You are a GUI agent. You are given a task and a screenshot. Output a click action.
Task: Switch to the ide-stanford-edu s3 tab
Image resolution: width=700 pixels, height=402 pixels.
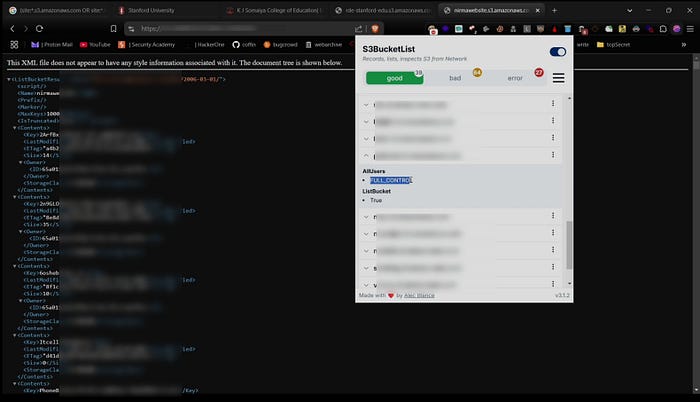tap(383, 10)
